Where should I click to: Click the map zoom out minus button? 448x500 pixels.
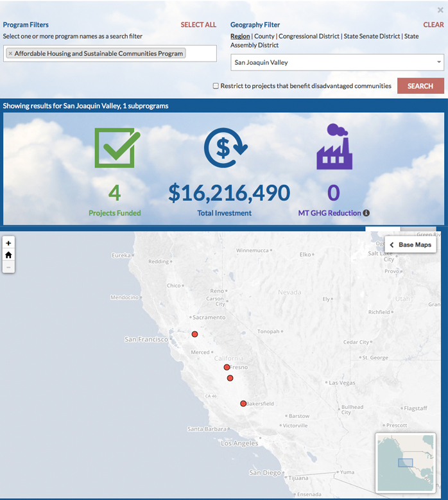[x=8, y=266]
